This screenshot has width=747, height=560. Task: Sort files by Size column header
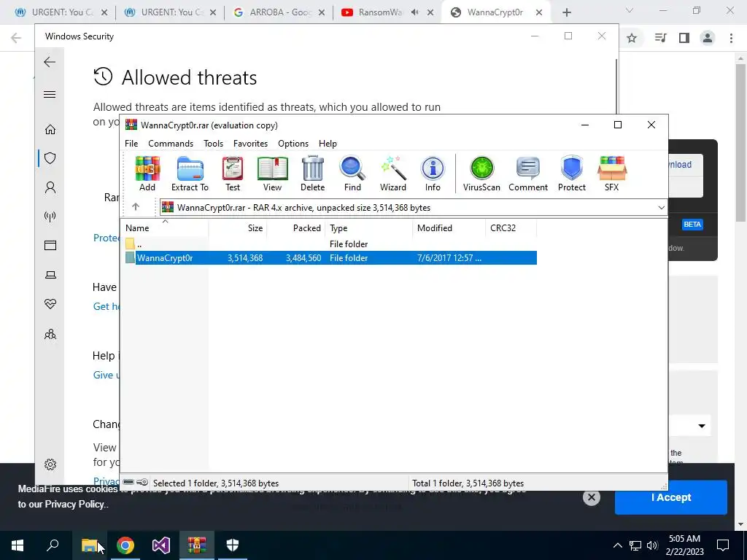[x=238, y=228]
